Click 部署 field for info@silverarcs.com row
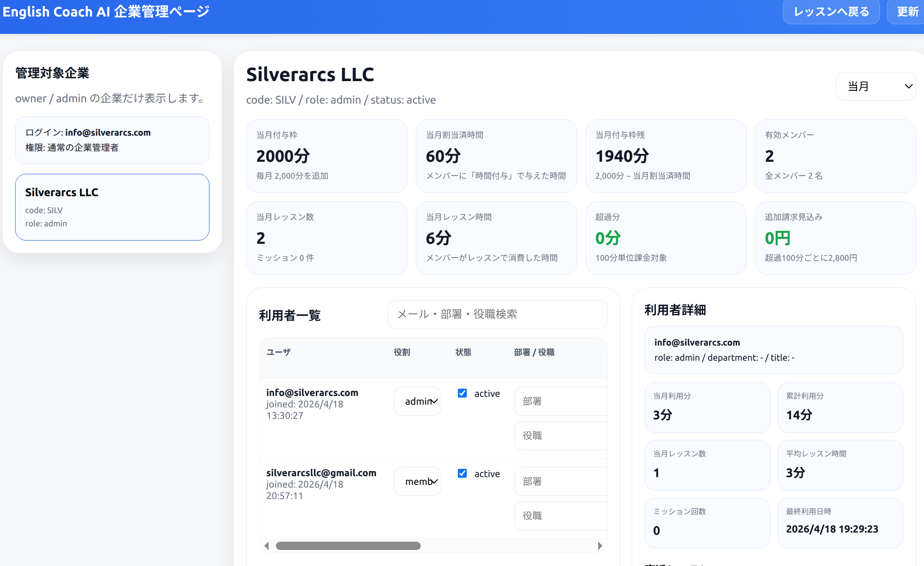Image resolution: width=924 pixels, height=566 pixels. tap(561, 401)
